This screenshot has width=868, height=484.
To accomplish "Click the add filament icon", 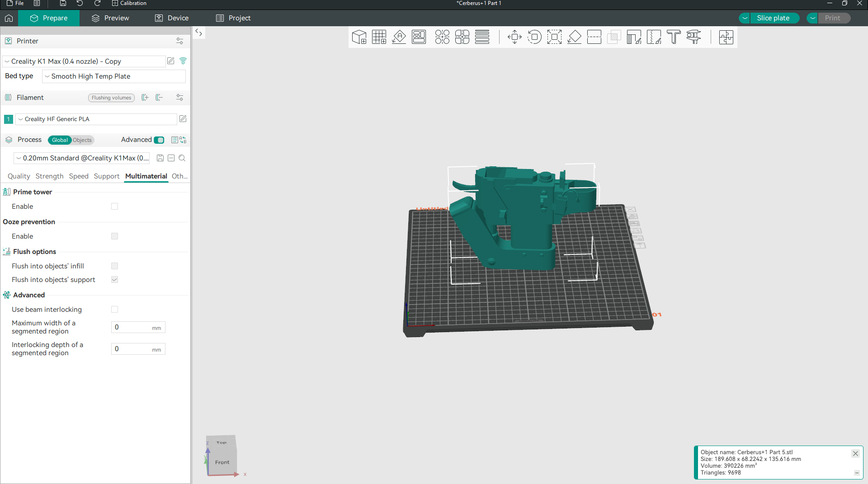I will click(145, 98).
